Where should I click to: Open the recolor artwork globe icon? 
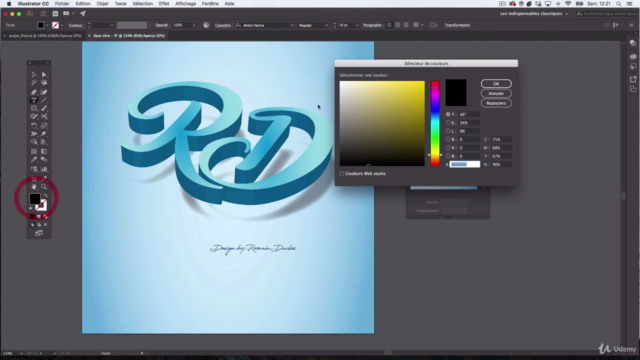click(206, 25)
